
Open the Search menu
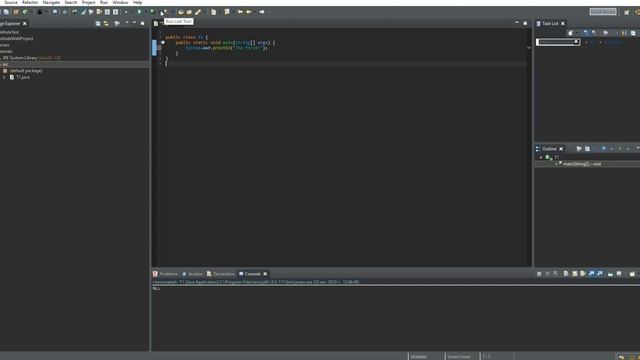(x=71, y=2)
